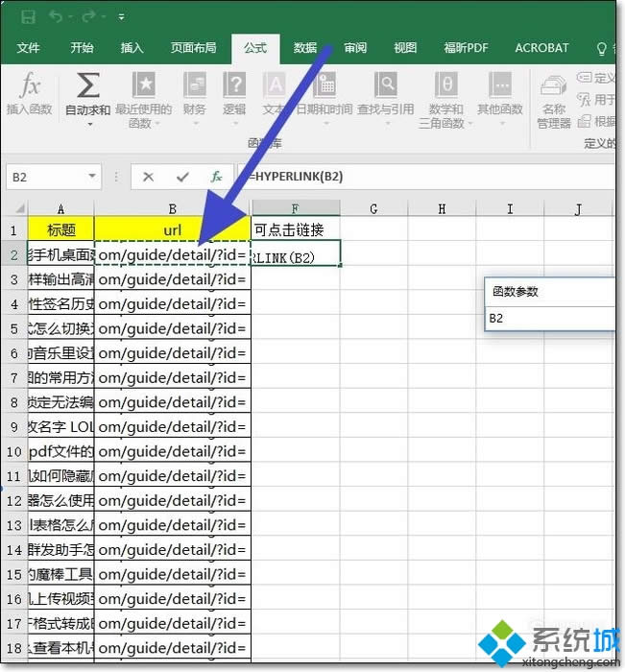This screenshot has width=625, height=672.
Task: Cancel the formula entry with the X button
Action: click(x=148, y=177)
